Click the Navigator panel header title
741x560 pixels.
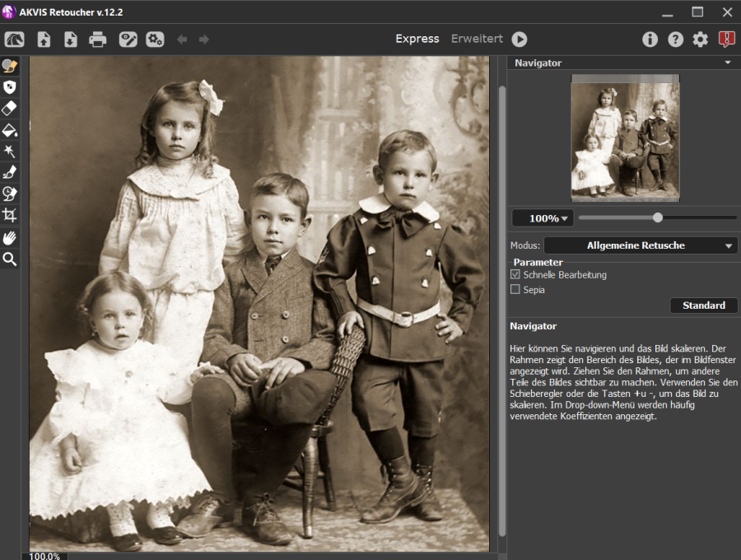pyautogui.click(x=538, y=63)
